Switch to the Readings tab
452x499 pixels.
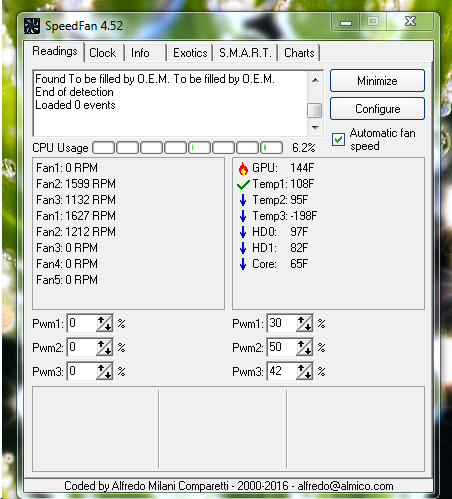click(x=55, y=51)
